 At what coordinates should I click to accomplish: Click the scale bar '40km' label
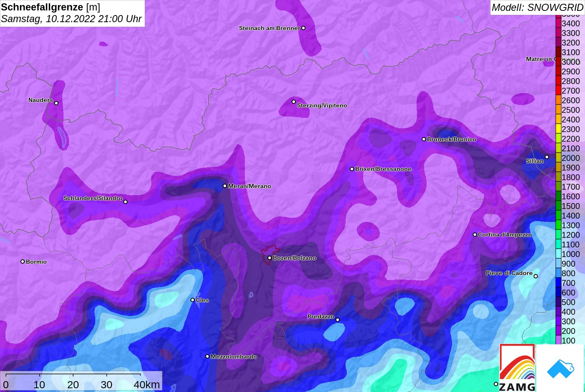tap(147, 384)
